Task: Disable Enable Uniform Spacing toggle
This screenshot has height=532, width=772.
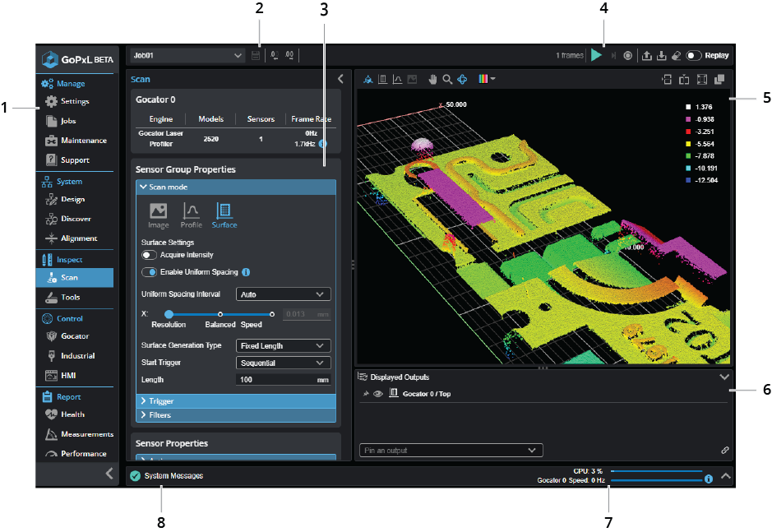Action: pos(150,272)
